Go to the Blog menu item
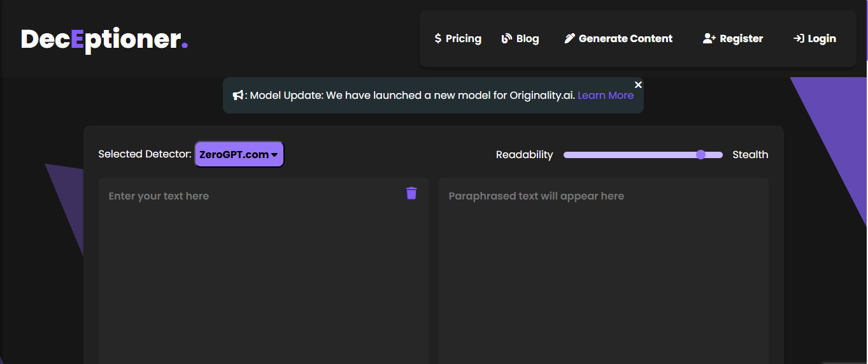This screenshot has height=364, width=868. 527,39
